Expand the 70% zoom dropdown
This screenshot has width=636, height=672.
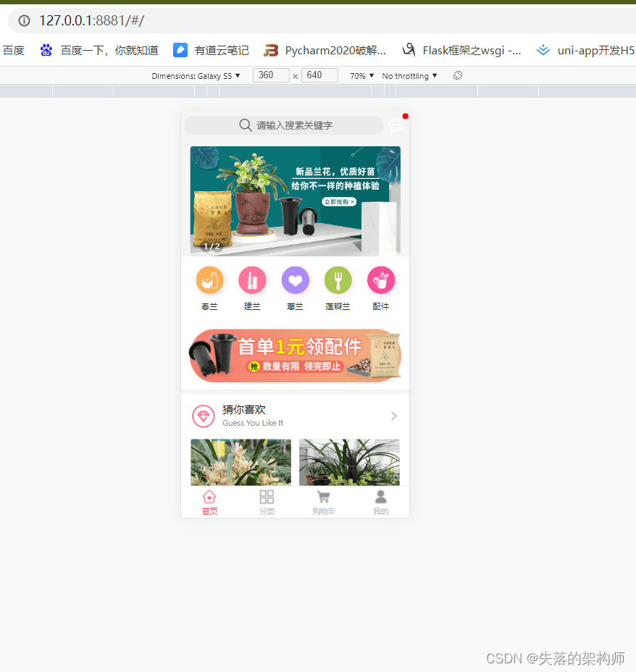(x=362, y=75)
